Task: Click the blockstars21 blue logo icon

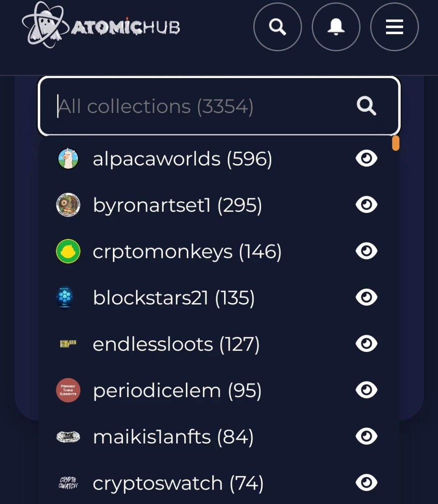Action: coord(65,297)
